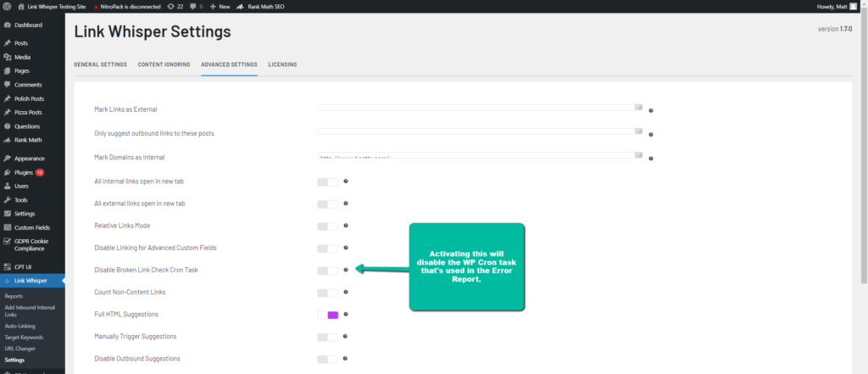The height and width of the screenshot is (374, 868).
Task: Click the Link Whisper sidebar icon
Action: point(7,281)
